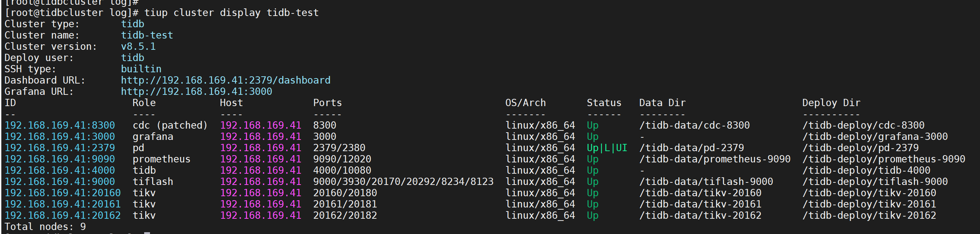Viewport: 980px width, 234px height.
Task: Click the Host IP in the grafana row
Action: 261,137
